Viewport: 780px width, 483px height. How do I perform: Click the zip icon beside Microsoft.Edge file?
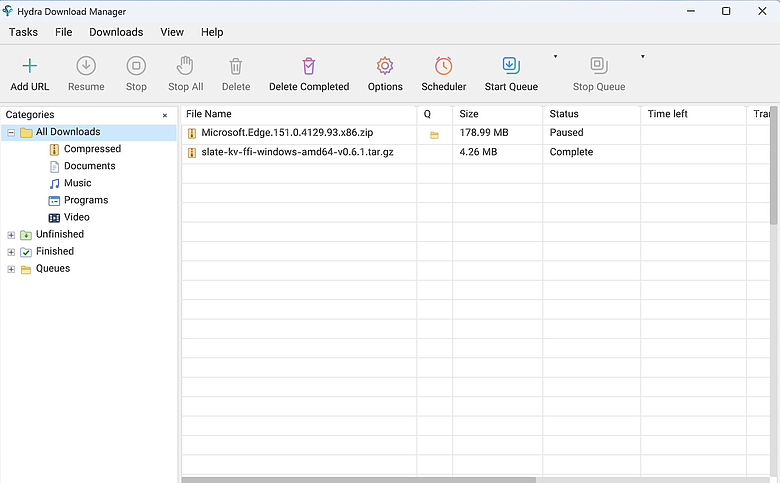point(192,133)
